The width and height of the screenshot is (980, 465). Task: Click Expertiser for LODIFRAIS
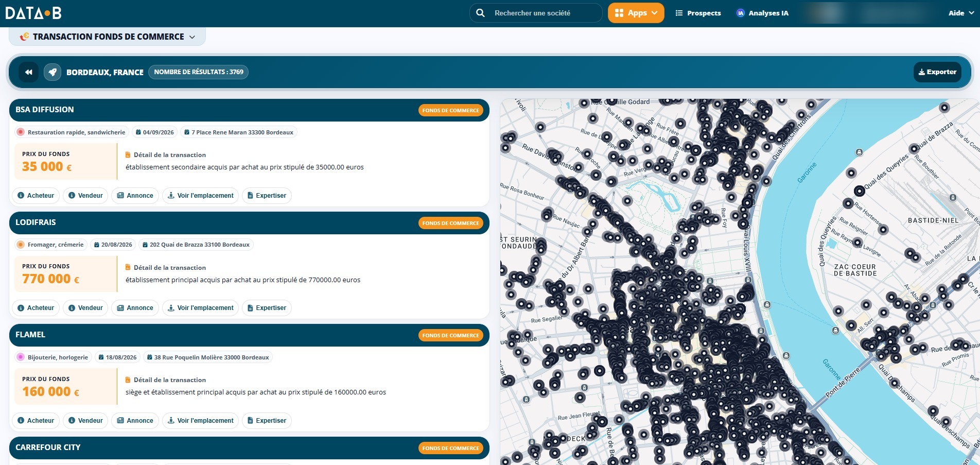click(267, 308)
